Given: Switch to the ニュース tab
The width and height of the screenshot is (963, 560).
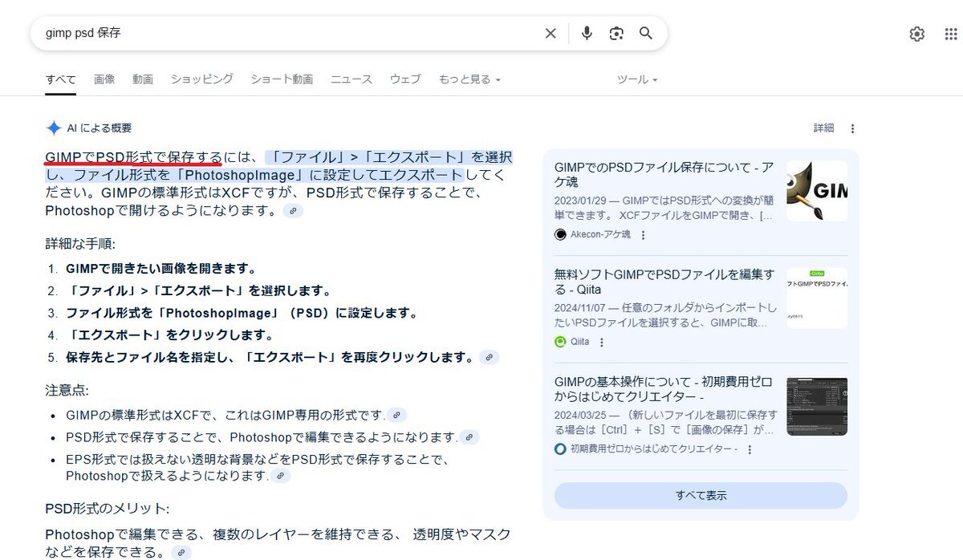Looking at the screenshot, I should coord(351,79).
